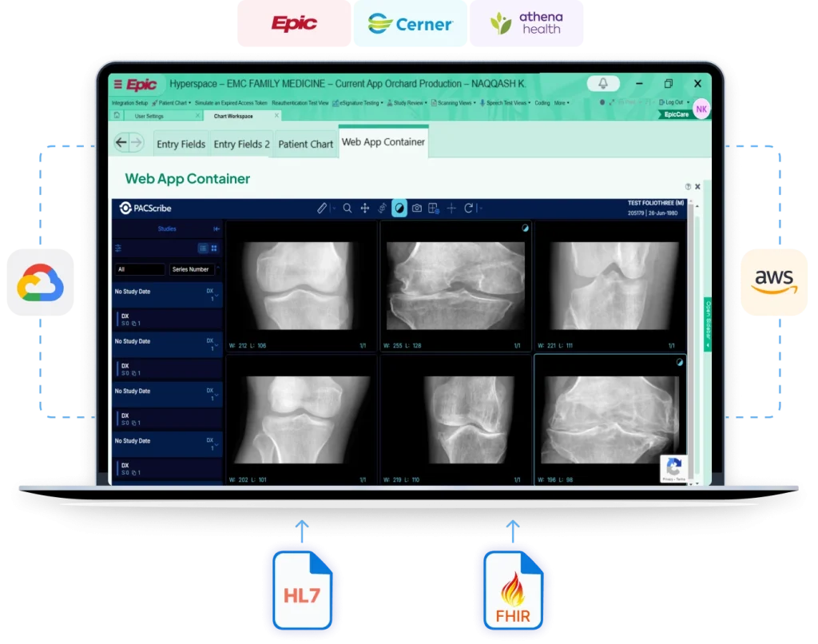Switch to the Patient Chart tab
Image resolution: width=818 pixels, height=644 pixels.
point(306,144)
